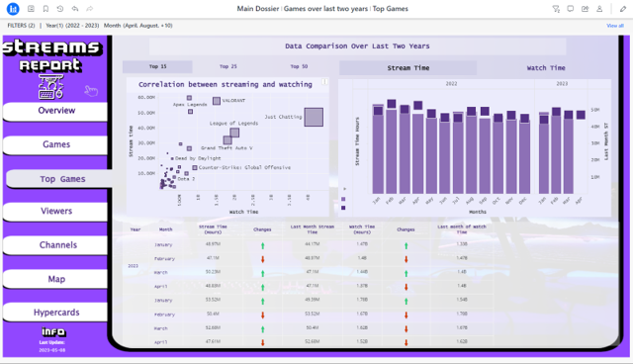Select the Watch Time tab
633x364 pixels.
(546, 68)
